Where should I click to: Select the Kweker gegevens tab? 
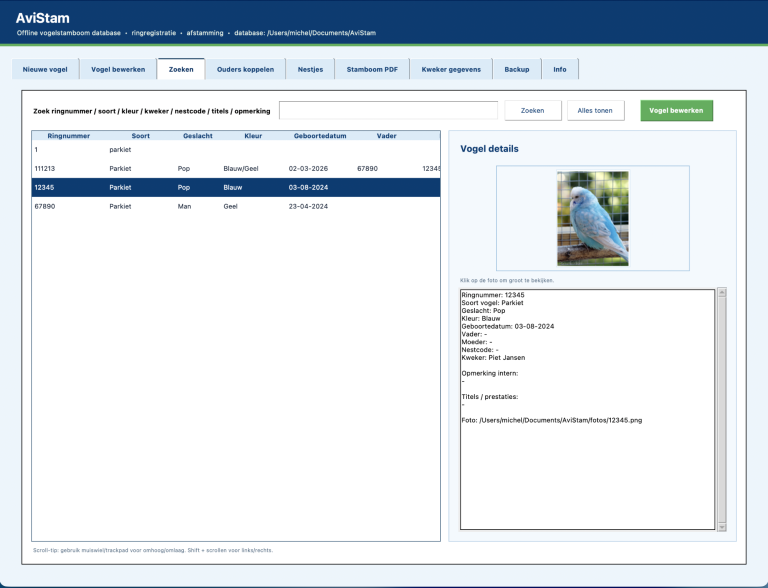click(x=451, y=69)
